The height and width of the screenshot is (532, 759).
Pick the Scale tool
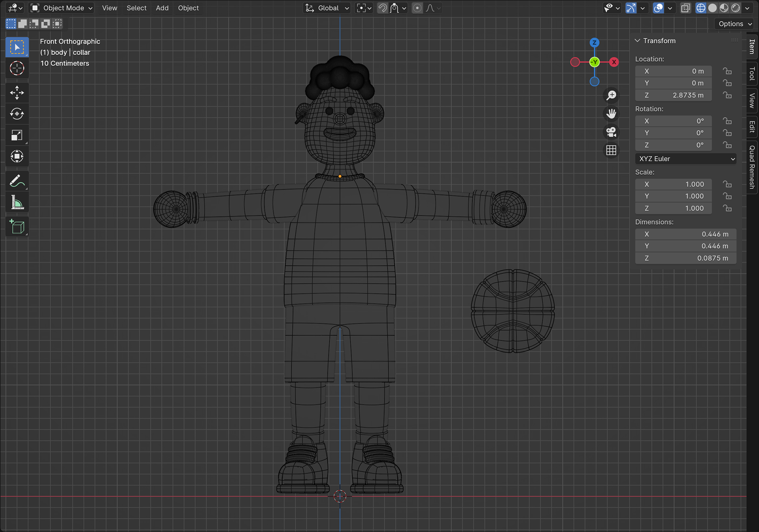pyautogui.click(x=17, y=135)
